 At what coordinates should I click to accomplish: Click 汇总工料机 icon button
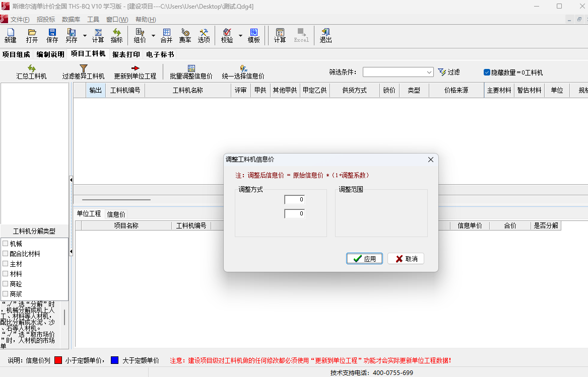click(x=32, y=72)
